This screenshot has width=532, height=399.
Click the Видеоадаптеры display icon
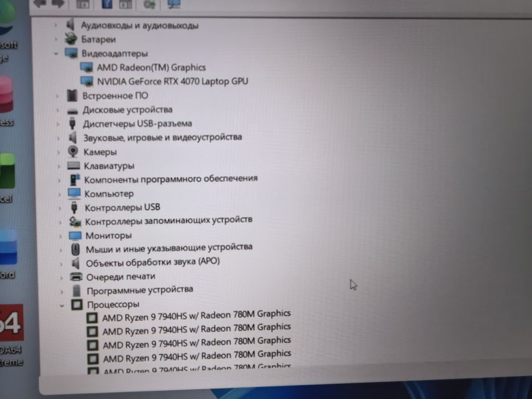[x=71, y=53]
